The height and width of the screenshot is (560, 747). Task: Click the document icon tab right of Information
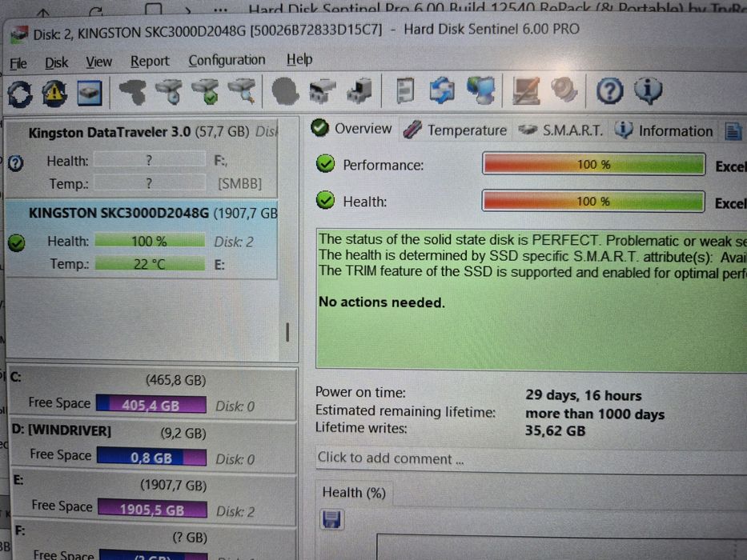[733, 131]
